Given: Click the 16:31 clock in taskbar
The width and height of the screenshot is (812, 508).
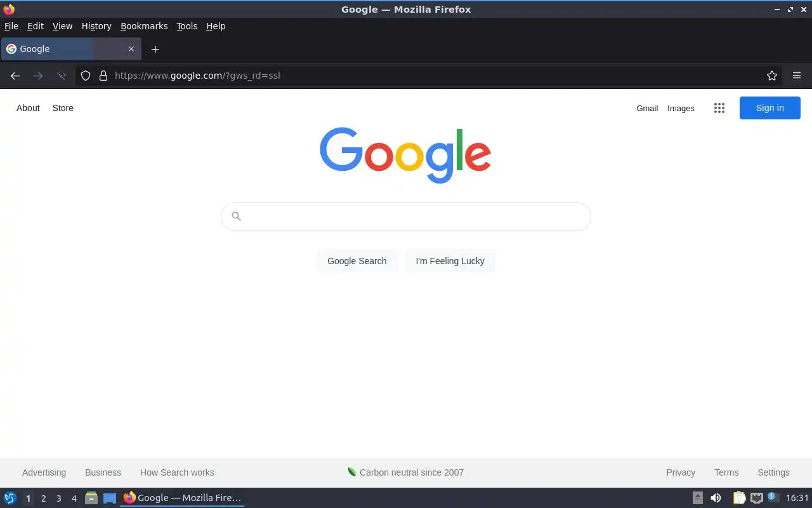Looking at the screenshot, I should coord(797,498).
